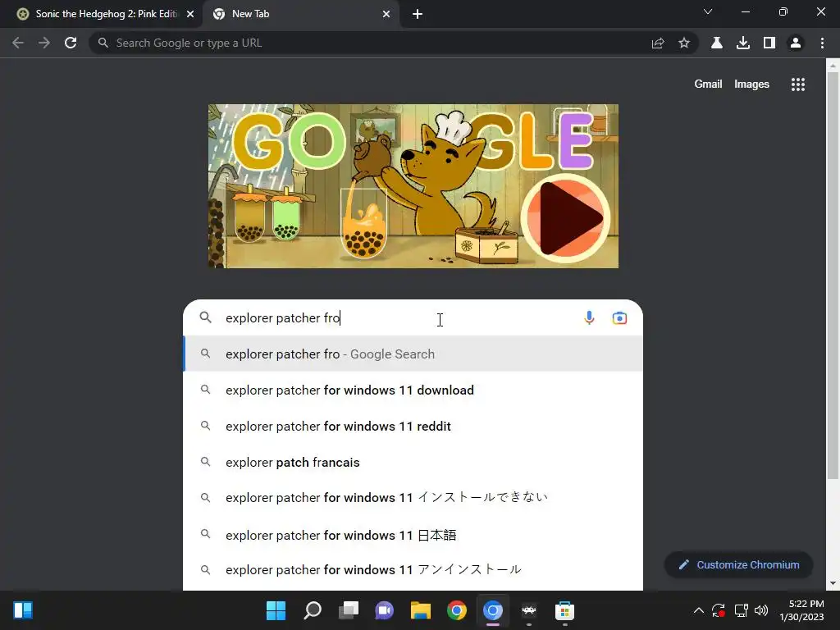Open a new tab with the plus button
The width and height of the screenshot is (840, 630).
pos(418,14)
